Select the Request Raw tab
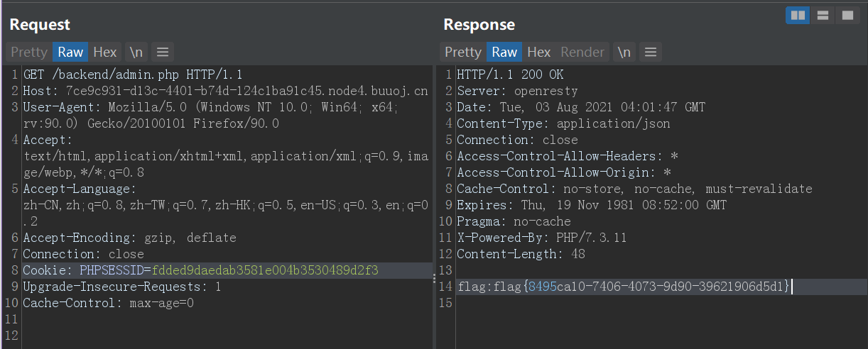 [x=70, y=52]
